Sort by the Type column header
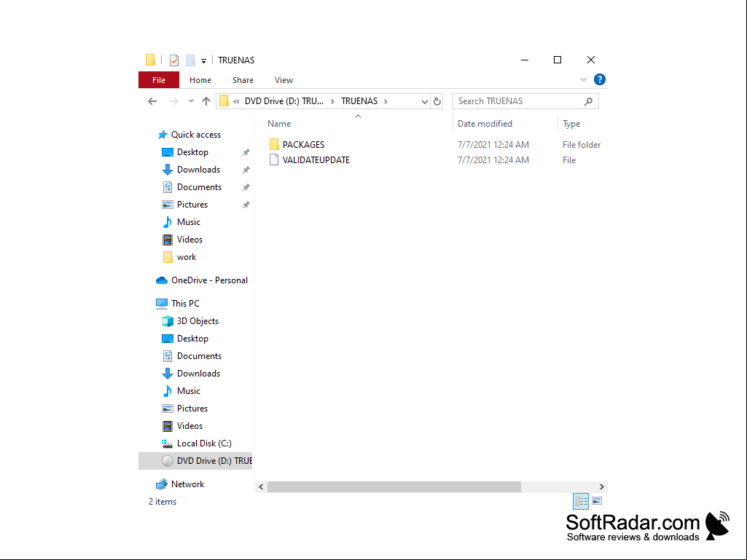The height and width of the screenshot is (560, 747). (x=571, y=123)
